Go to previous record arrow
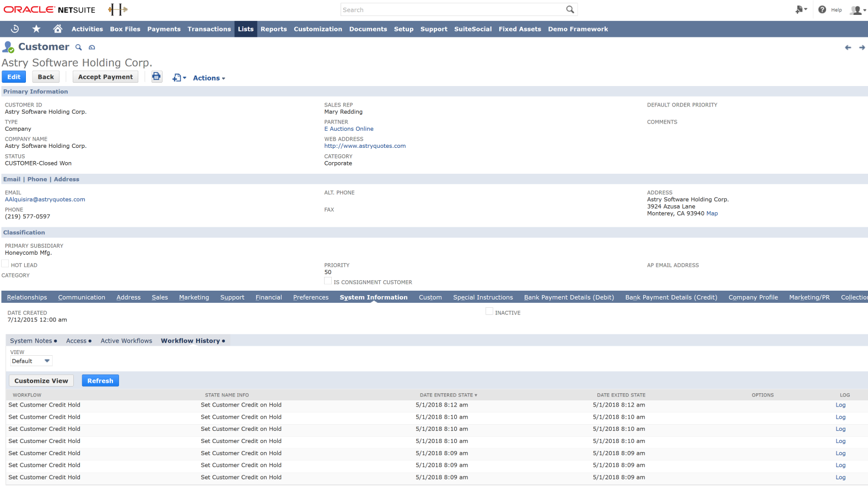Screen dimensions: 868x487 [848, 47]
